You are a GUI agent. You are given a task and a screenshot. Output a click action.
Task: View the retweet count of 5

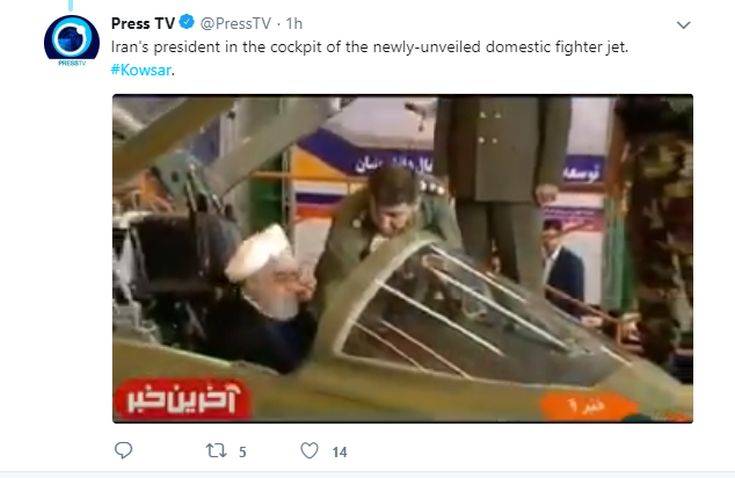pos(242,452)
